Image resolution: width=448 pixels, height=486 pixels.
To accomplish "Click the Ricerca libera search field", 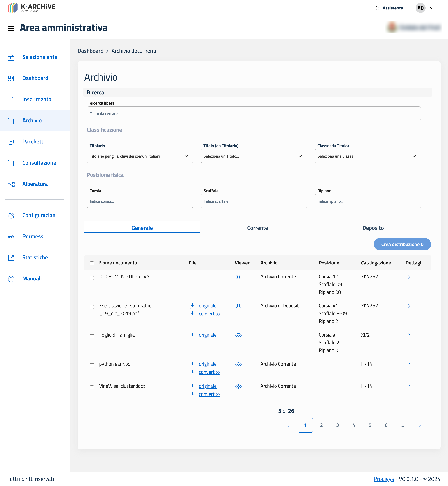I will [x=254, y=114].
